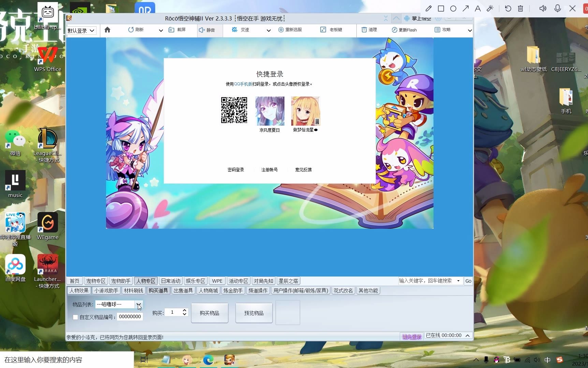588x368 pixels.
Task: Open Microsoft Edge from the taskbar
Action: pyautogui.click(x=208, y=360)
